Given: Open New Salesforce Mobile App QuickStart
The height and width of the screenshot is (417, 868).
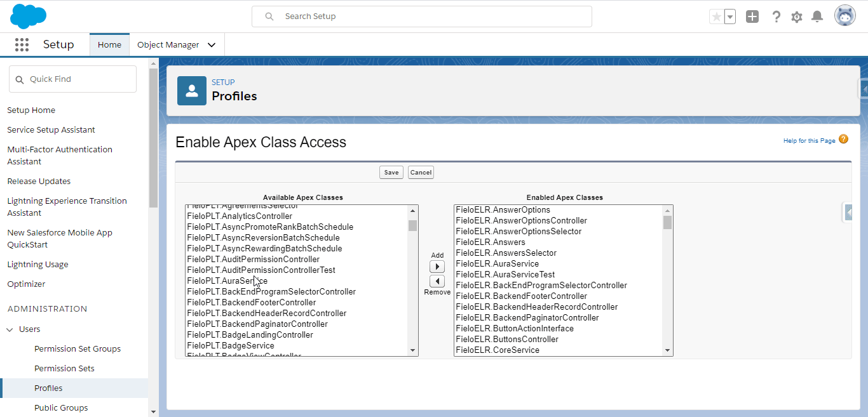Looking at the screenshot, I should 60,239.
